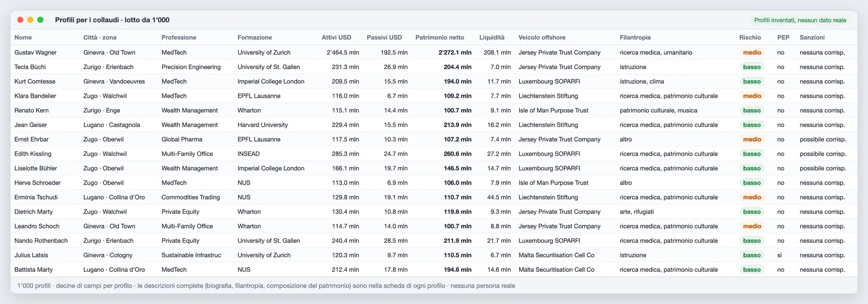Select the name Jean Geiser
Image resolution: width=868 pixels, height=304 pixels.
(x=30, y=125)
